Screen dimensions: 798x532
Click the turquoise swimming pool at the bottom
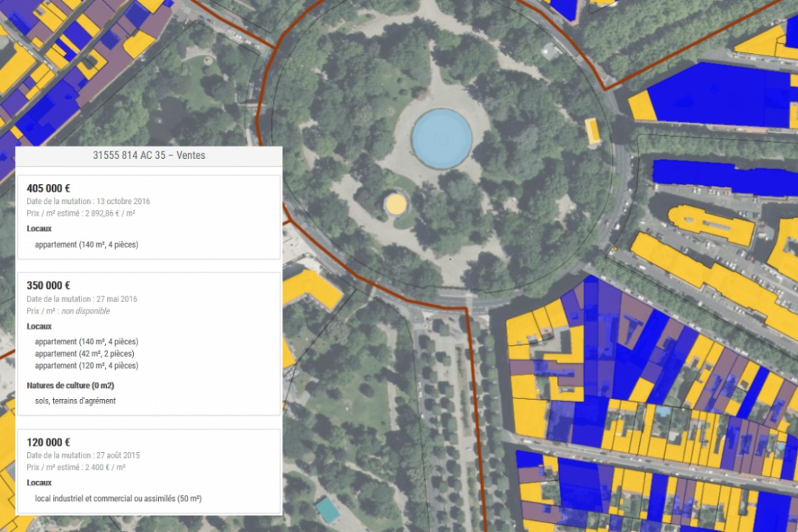pos(327,510)
